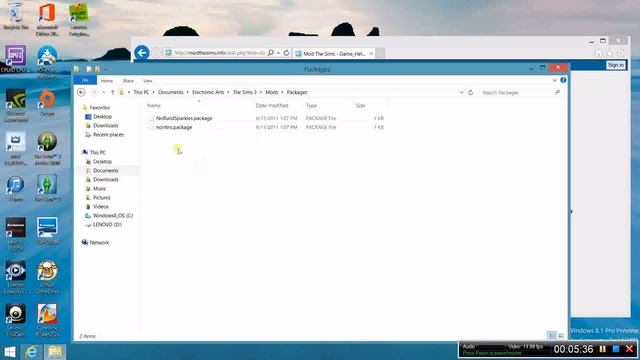This screenshot has width=640, height=360.
Task: Refresh the page in Internet Explorer
Action: pyautogui.click(x=287, y=53)
